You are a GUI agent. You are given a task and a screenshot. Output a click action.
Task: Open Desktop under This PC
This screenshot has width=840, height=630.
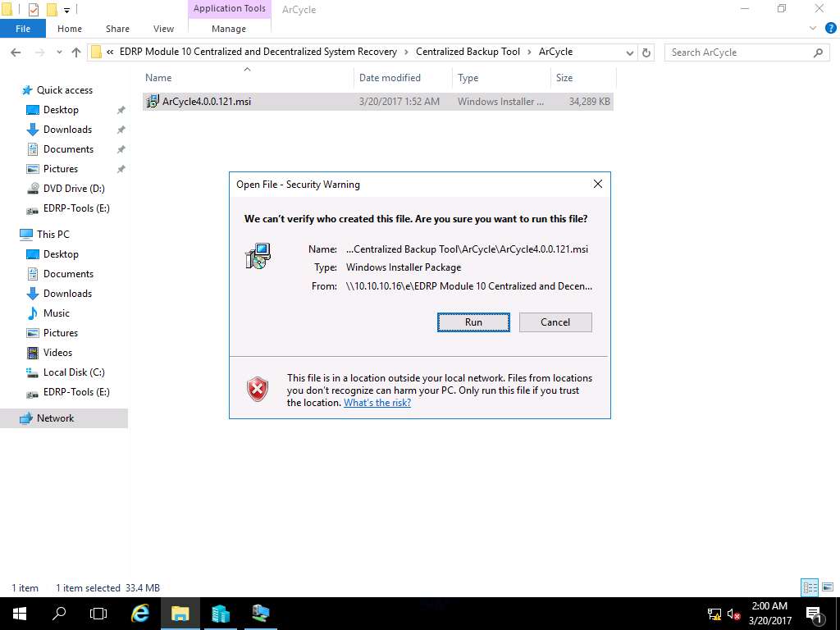[61, 254]
